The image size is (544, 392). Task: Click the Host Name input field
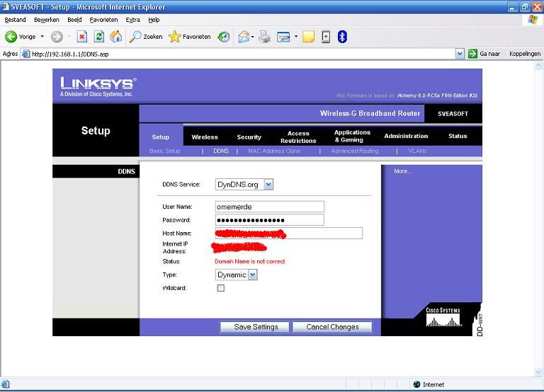tap(289, 234)
